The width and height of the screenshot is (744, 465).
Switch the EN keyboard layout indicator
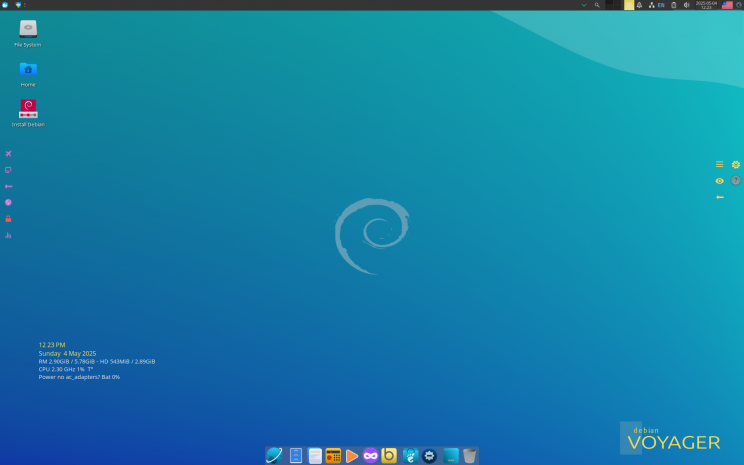pyautogui.click(x=661, y=5)
